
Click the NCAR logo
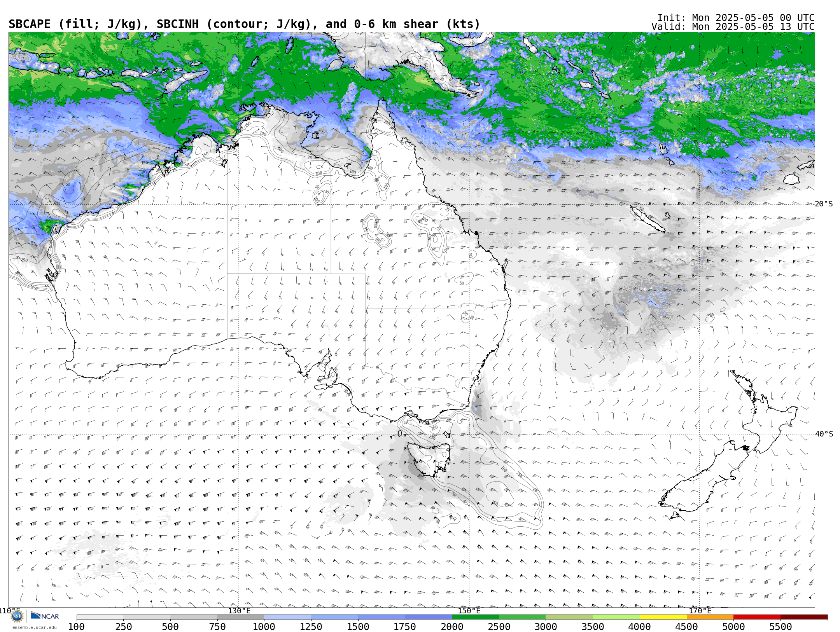tap(45, 616)
